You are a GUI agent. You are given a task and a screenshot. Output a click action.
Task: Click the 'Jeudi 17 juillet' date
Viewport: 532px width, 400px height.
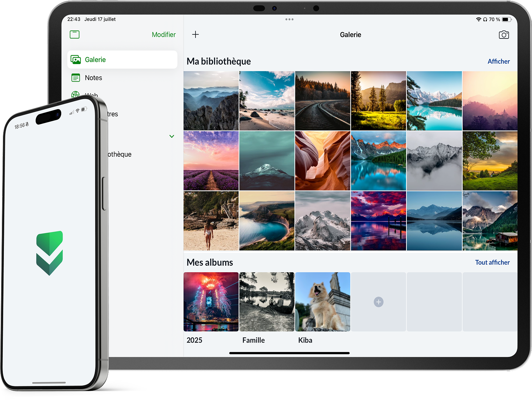[100, 19]
